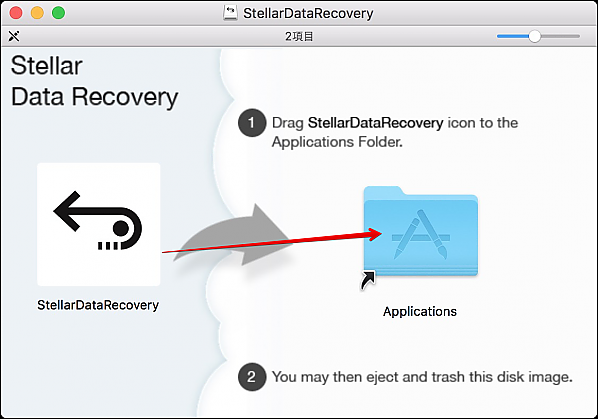Click the crossed tools icon in toolbar
598x419 pixels.
14,36
